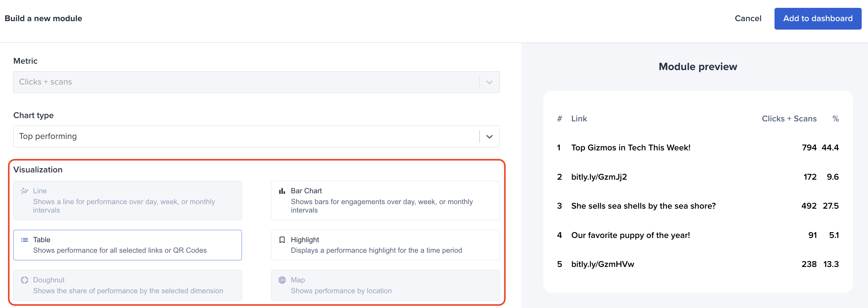
Task: Click the bitly.ly/GzmJj2 link
Action: 600,177
